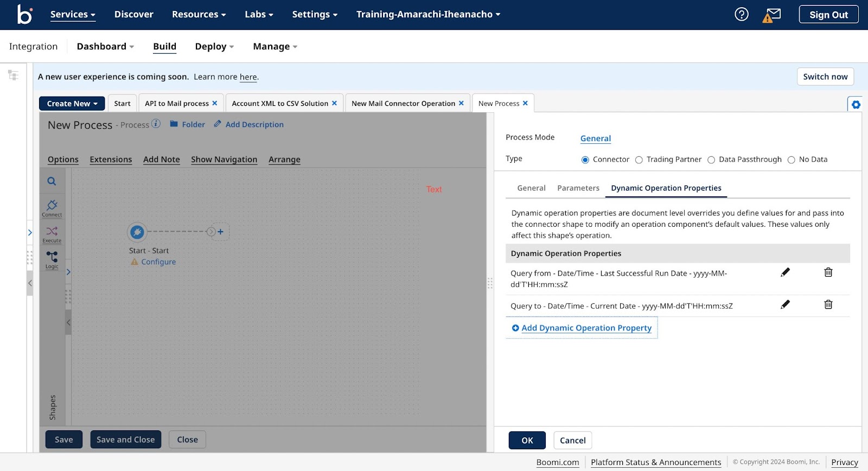Viewport: 868px width, 471px height.
Task: Switch to the Parameters tab
Action: (578, 188)
